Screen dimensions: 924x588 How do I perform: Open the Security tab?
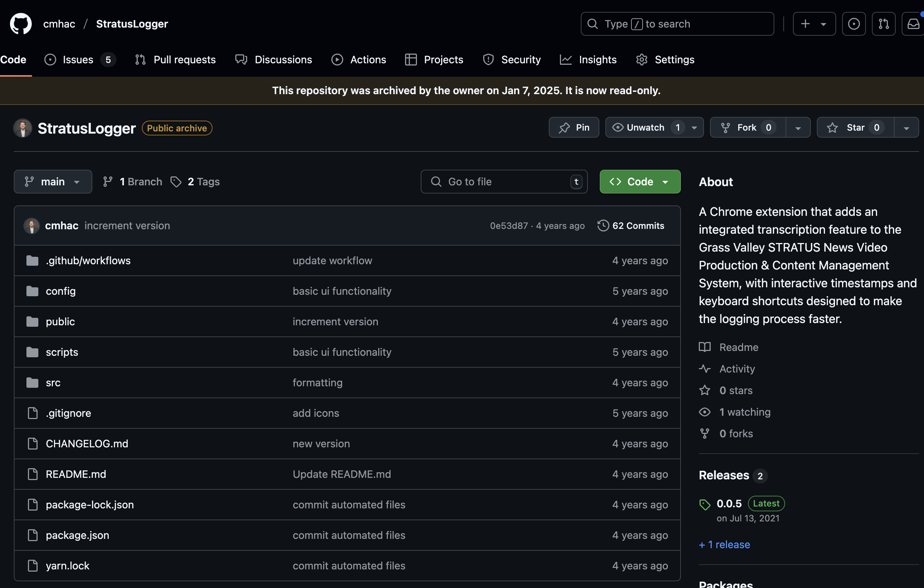[512, 60]
